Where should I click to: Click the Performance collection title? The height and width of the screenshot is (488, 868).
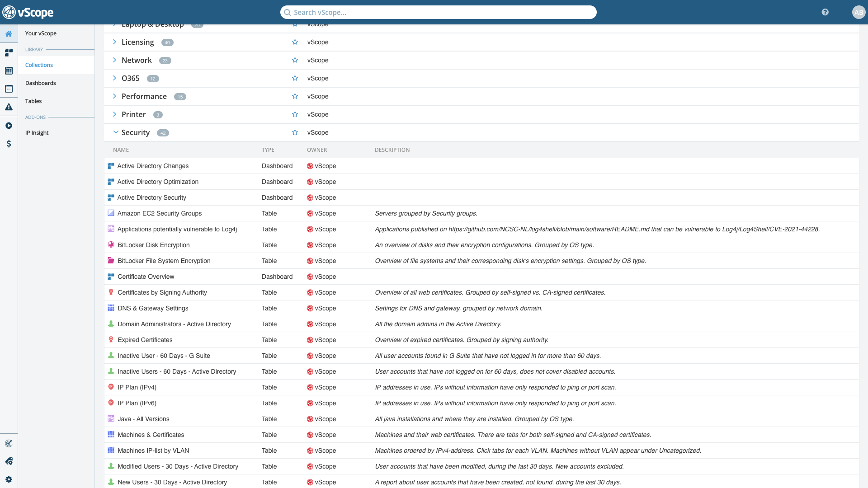click(144, 96)
